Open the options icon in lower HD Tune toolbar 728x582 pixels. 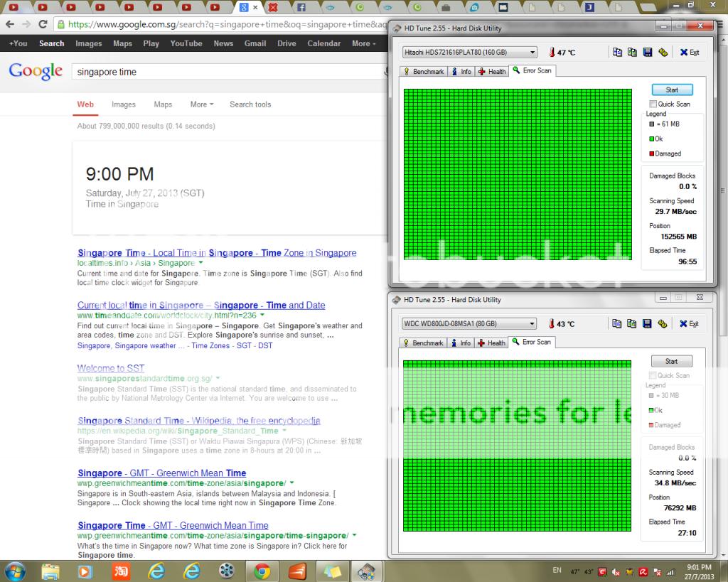click(663, 323)
